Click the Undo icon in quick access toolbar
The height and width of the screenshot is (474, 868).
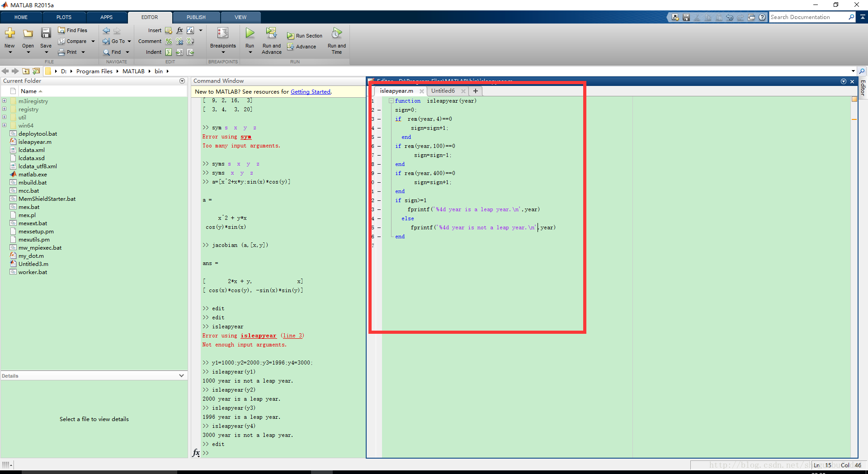pyautogui.click(x=730, y=17)
